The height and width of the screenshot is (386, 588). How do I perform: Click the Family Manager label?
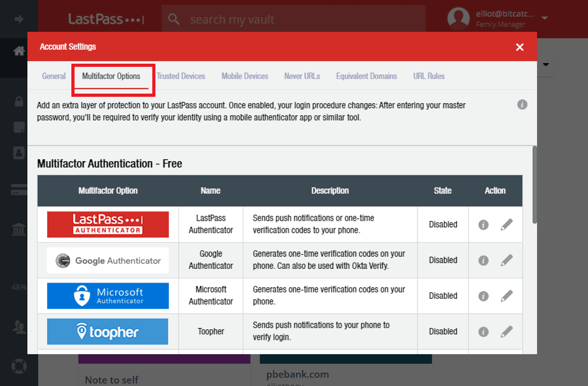tap(501, 24)
